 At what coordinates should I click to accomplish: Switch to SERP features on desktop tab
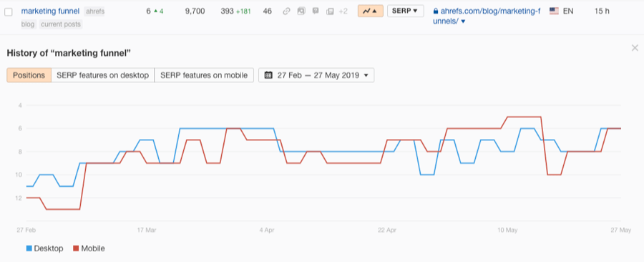tap(102, 75)
